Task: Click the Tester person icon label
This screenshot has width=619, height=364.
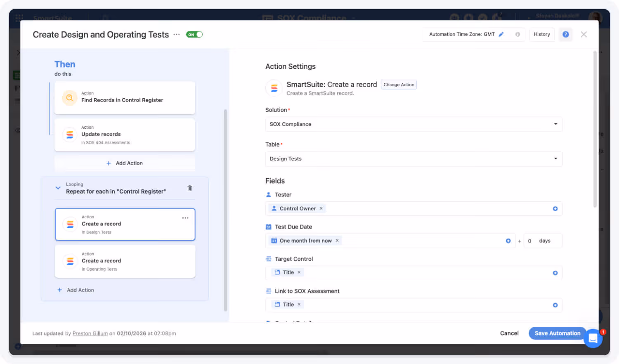Action: pos(268,195)
